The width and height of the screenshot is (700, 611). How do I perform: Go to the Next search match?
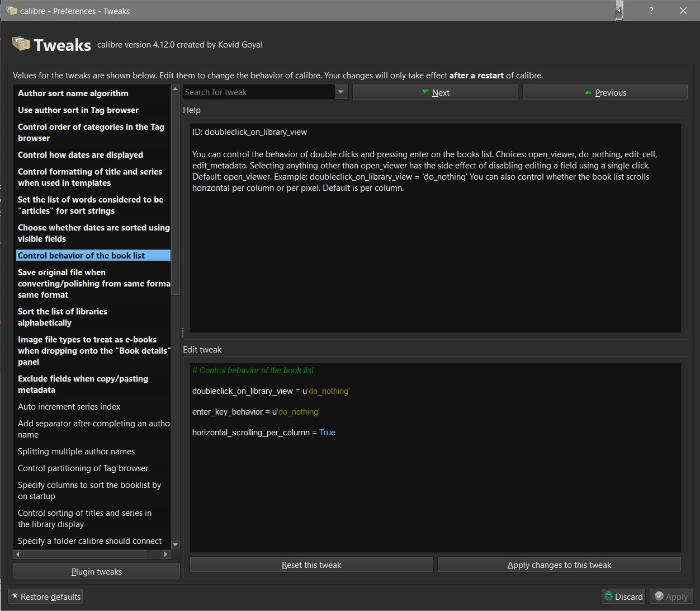pos(436,92)
